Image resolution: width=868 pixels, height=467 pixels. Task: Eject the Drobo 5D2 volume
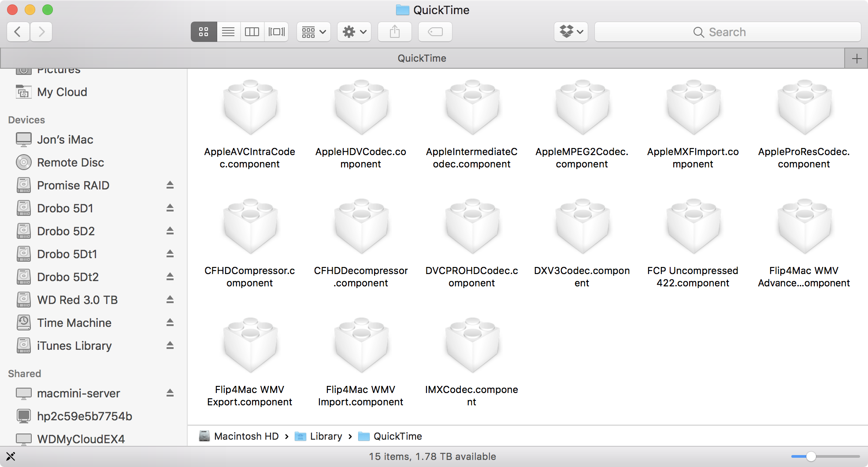(170, 231)
